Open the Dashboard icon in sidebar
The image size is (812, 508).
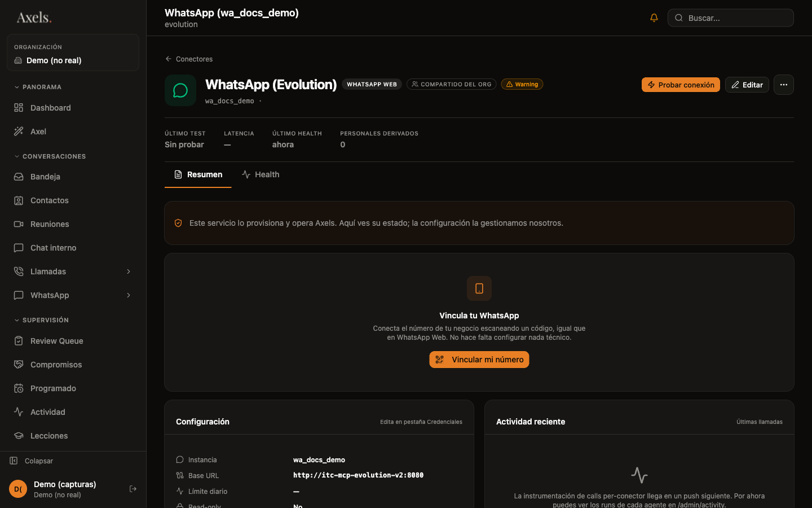point(19,108)
